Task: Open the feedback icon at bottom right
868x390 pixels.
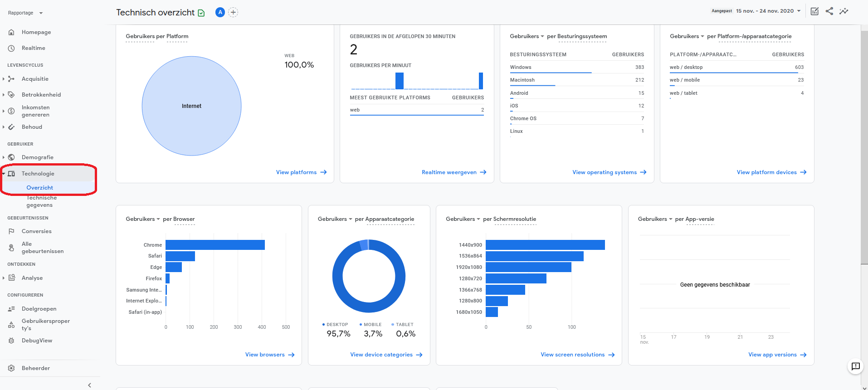Action: pos(855,366)
